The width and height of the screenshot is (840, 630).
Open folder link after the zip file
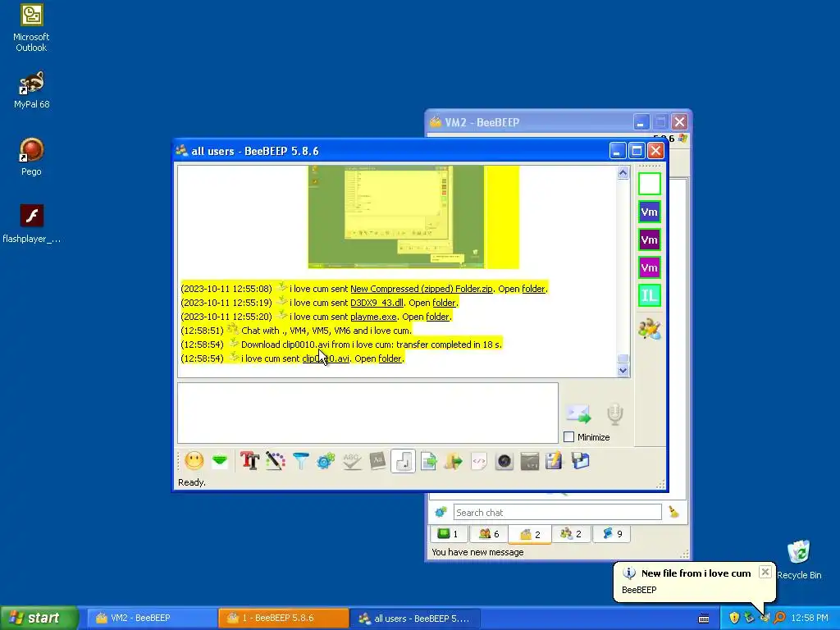(x=533, y=289)
